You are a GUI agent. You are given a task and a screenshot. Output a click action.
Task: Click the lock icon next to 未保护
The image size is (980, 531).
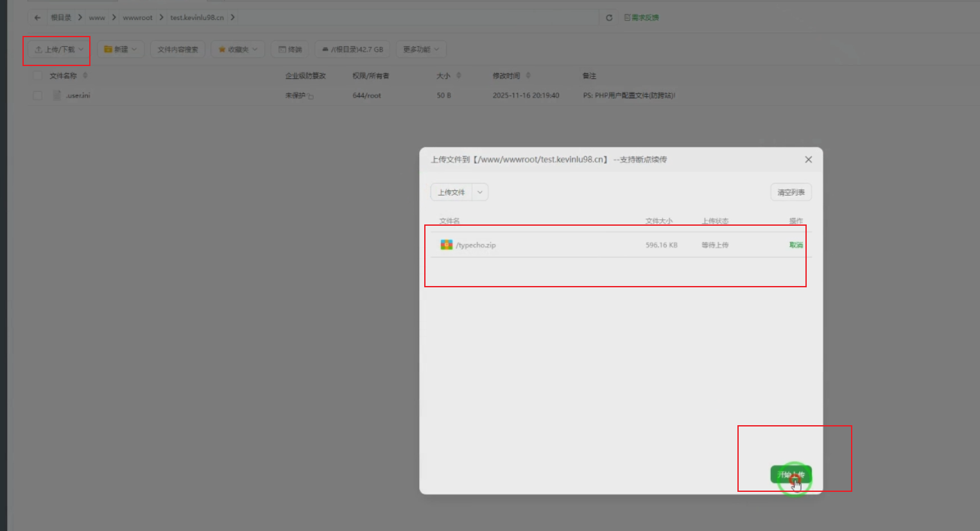point(309,96)
